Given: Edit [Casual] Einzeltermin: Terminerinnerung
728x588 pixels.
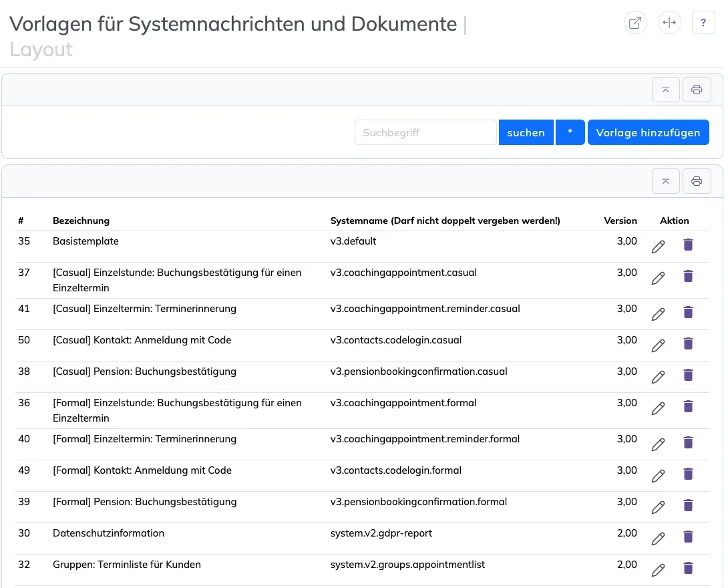Looking at the screenshot, I should pos(658,315).
